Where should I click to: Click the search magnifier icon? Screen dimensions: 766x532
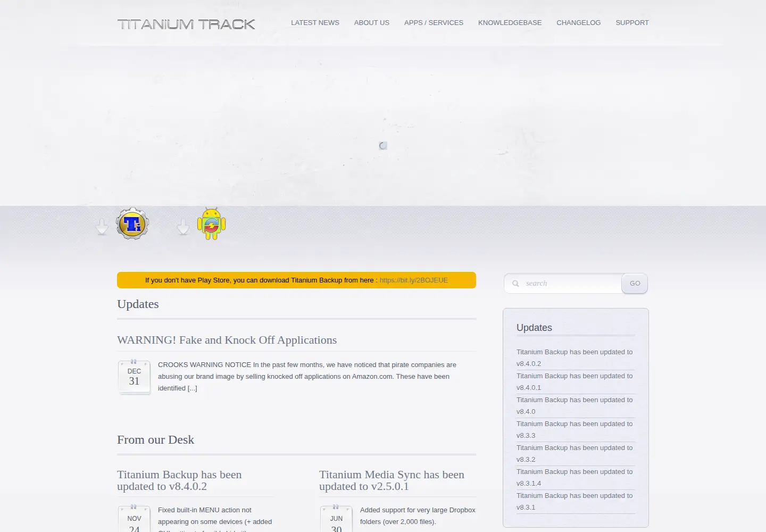515,284
